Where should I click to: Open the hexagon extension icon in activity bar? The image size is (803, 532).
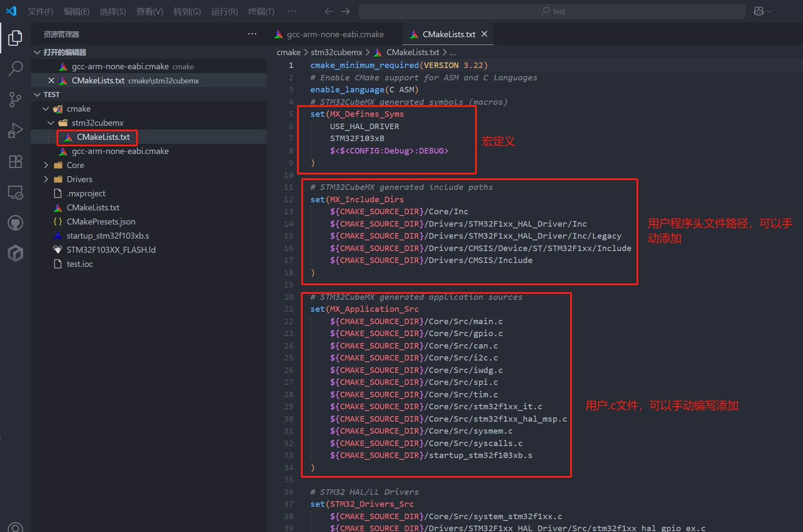(x=15, y=254)
